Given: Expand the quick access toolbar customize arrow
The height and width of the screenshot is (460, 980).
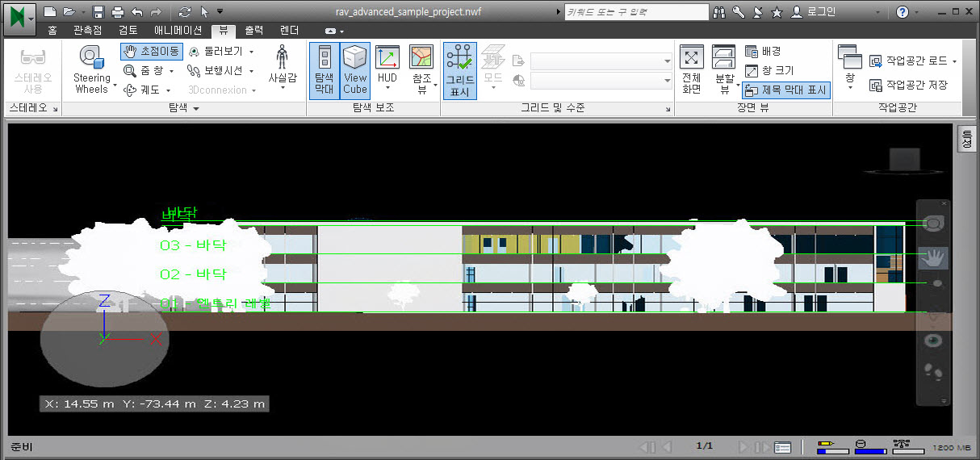Looking at the screenshot, I should coord(220,12).
